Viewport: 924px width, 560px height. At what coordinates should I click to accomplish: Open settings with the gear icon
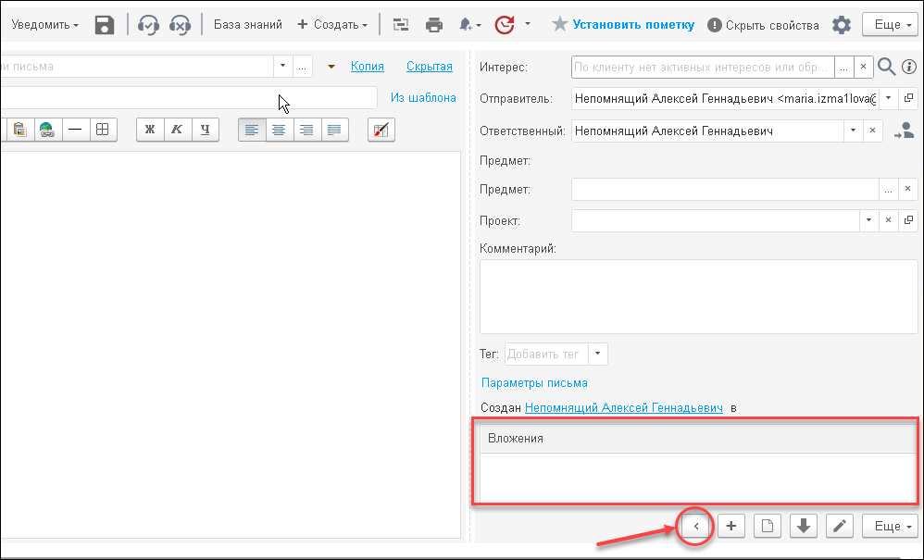(841, 25)
